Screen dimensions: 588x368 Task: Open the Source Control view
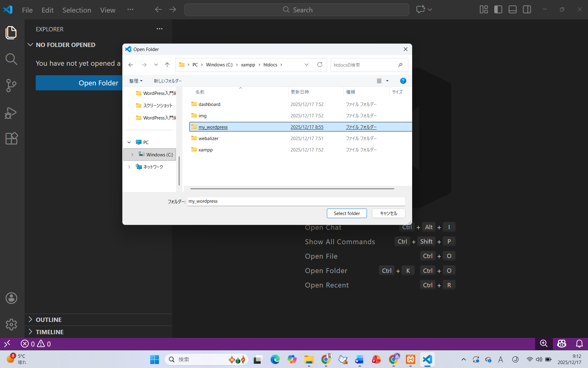coord(11,85)
